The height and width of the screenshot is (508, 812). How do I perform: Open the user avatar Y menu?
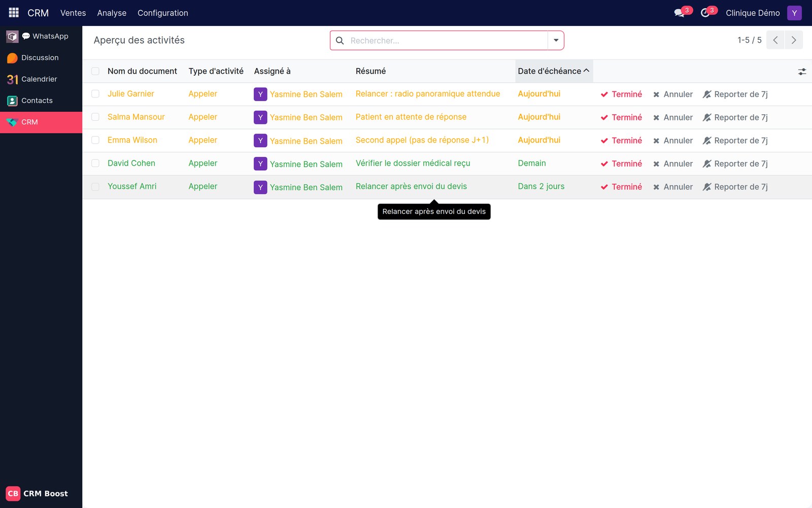tap(794, 13)
